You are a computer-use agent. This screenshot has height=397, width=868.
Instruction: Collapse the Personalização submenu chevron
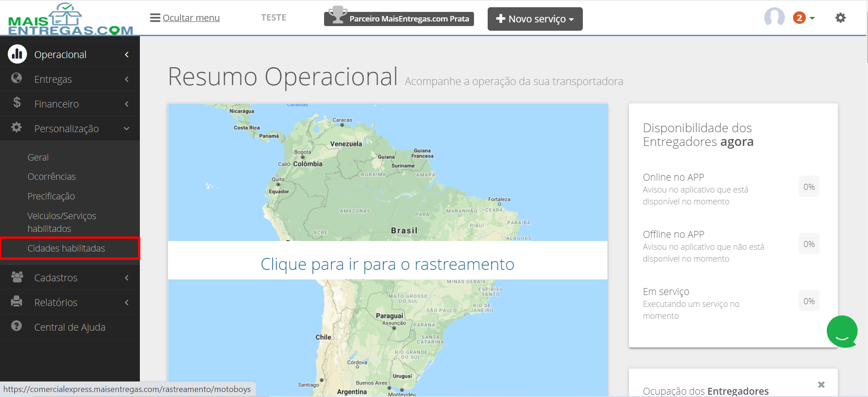(127, 129)
